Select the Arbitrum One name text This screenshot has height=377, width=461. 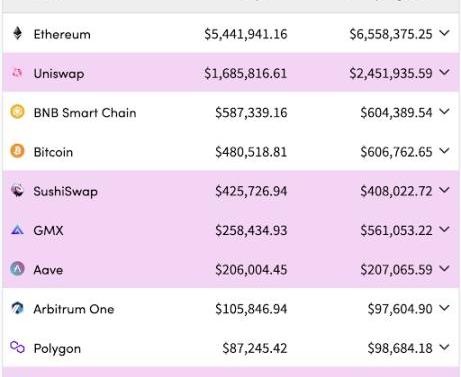coord(74,309)
